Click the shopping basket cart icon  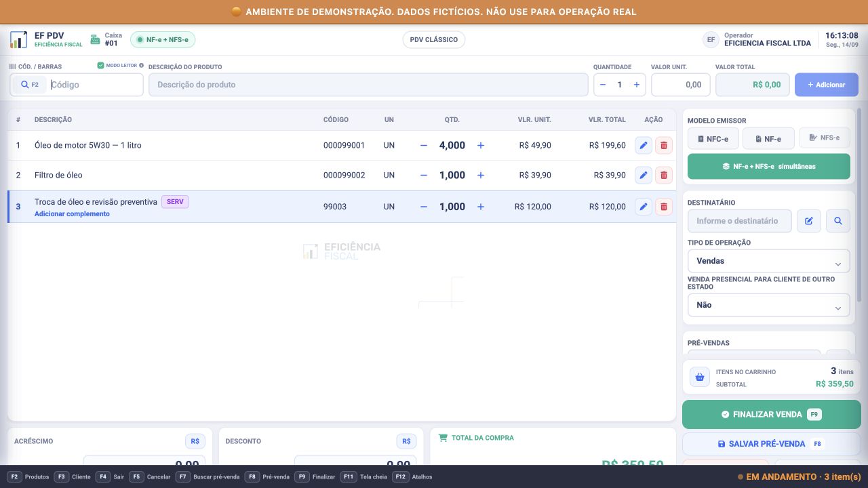[700, 378]
